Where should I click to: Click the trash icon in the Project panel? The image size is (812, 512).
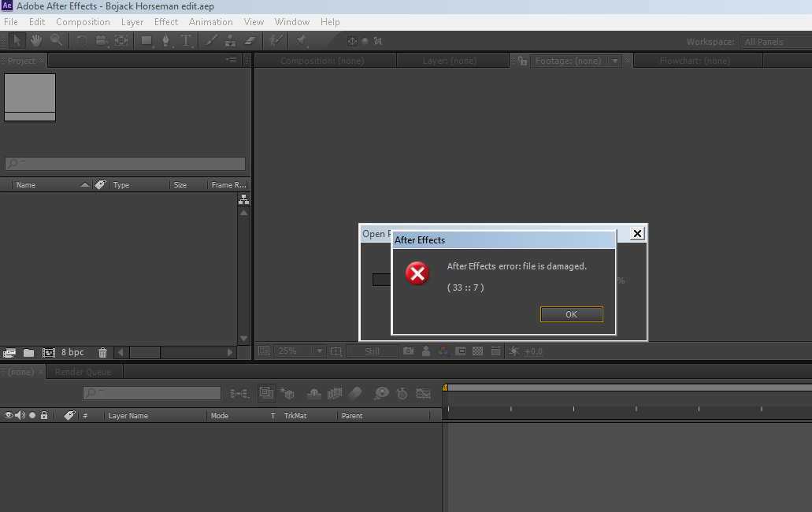pyautogui.click(x=102, y=352)
